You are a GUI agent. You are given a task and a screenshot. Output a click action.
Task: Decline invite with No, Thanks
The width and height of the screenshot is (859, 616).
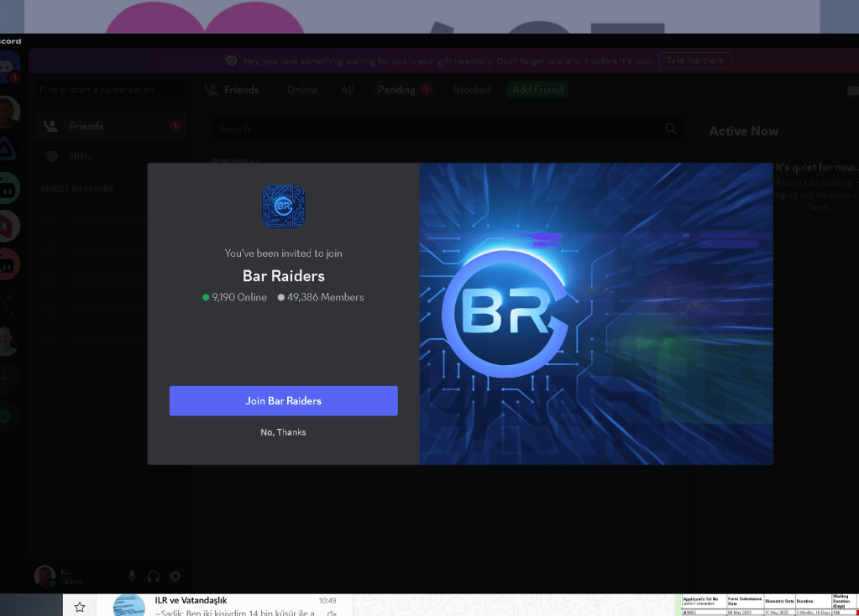tap(283, 432)
